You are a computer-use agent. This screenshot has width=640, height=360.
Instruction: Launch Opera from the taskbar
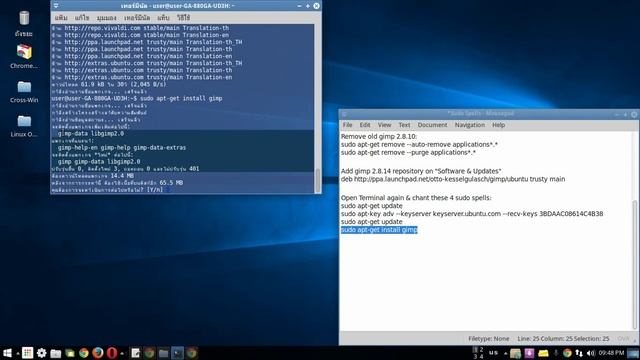click(x=111, y=353)
